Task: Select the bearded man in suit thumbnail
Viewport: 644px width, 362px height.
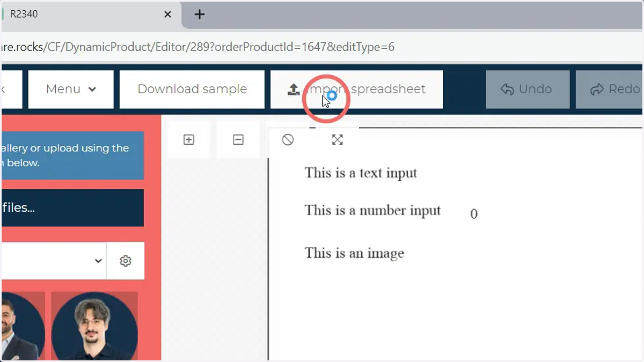Action: [x=23, y=326]
